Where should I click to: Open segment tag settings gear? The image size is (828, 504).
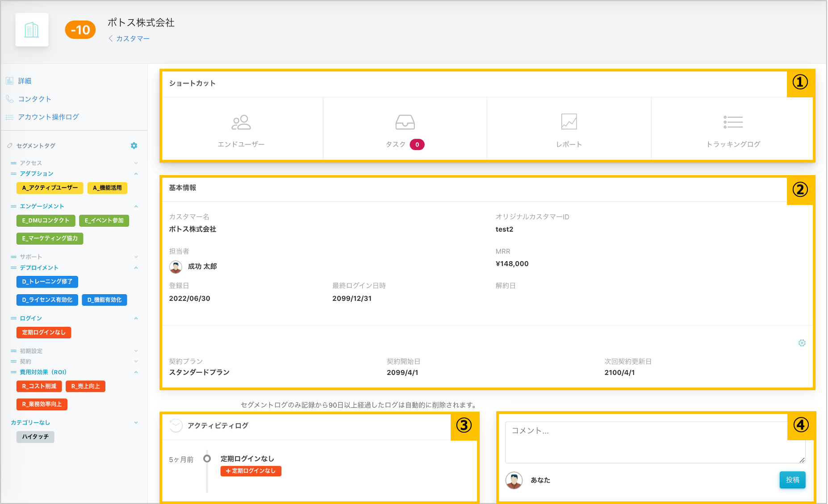134,146
